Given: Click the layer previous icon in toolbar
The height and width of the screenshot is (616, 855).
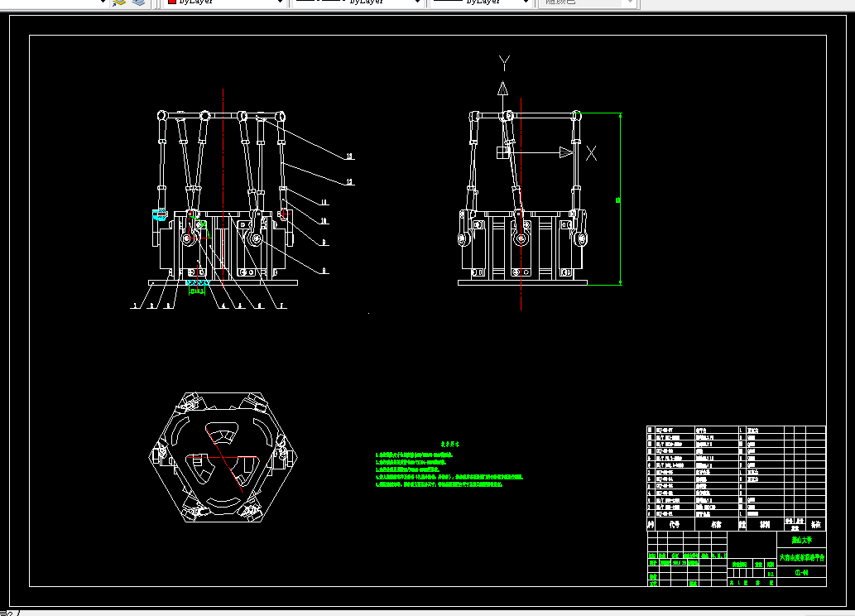Looking at the screenshot, I should (119, 2).
